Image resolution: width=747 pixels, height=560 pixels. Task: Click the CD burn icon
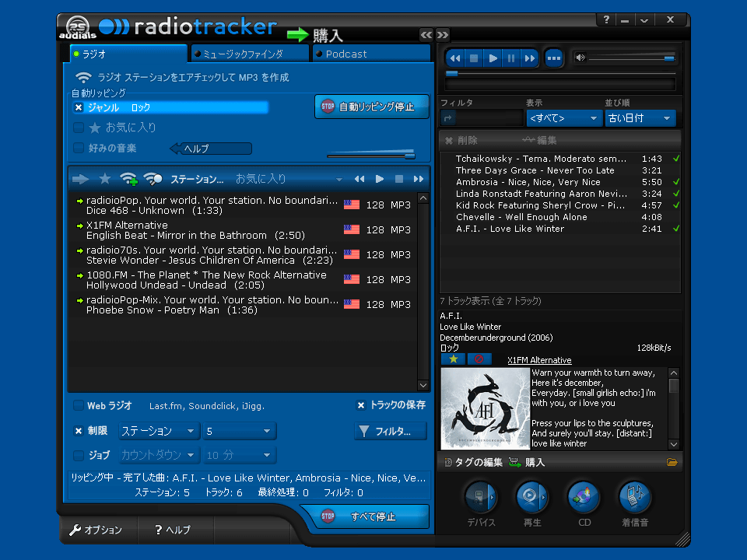tap(584, 497)
